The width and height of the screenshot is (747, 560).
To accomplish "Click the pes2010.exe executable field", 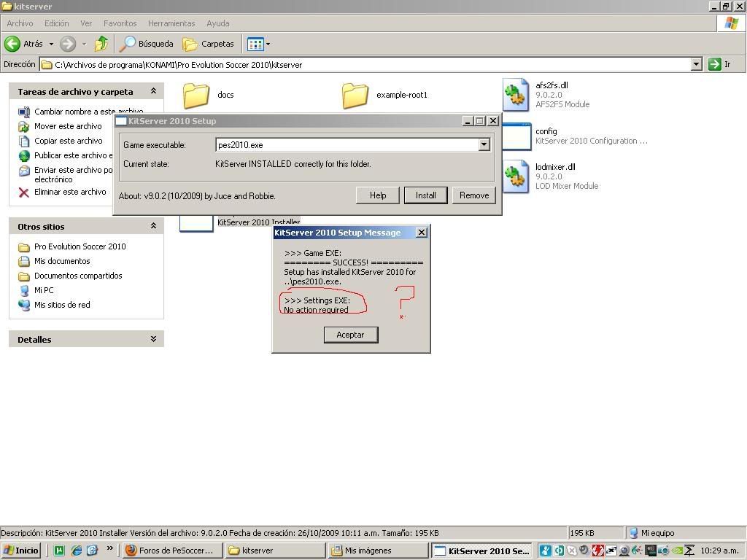I will tap(347, 145).
